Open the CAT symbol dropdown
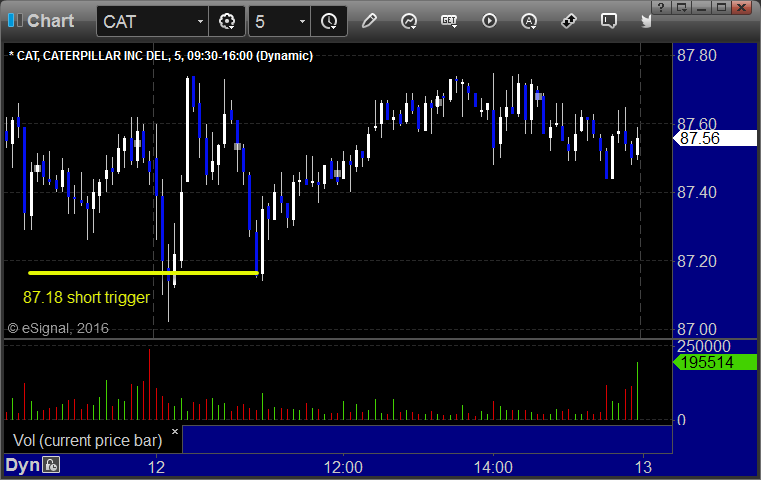761x480 pixels. [200, 21]
